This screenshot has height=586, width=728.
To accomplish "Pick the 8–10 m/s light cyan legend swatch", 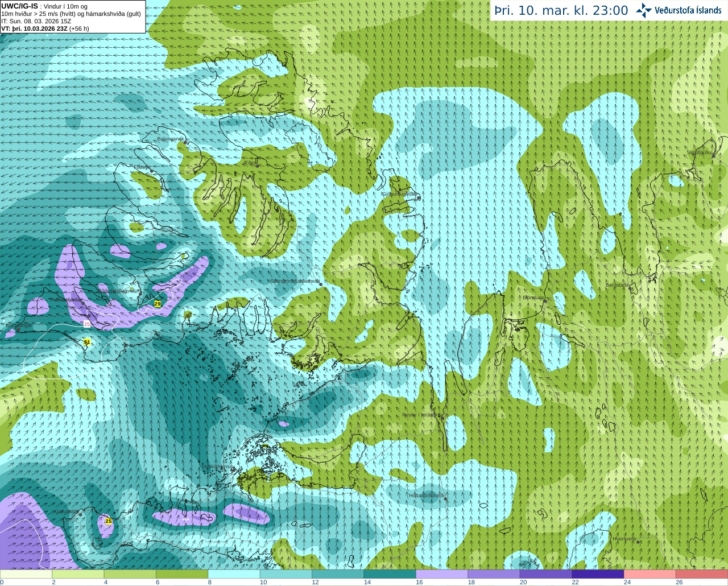I will [234, 574].
